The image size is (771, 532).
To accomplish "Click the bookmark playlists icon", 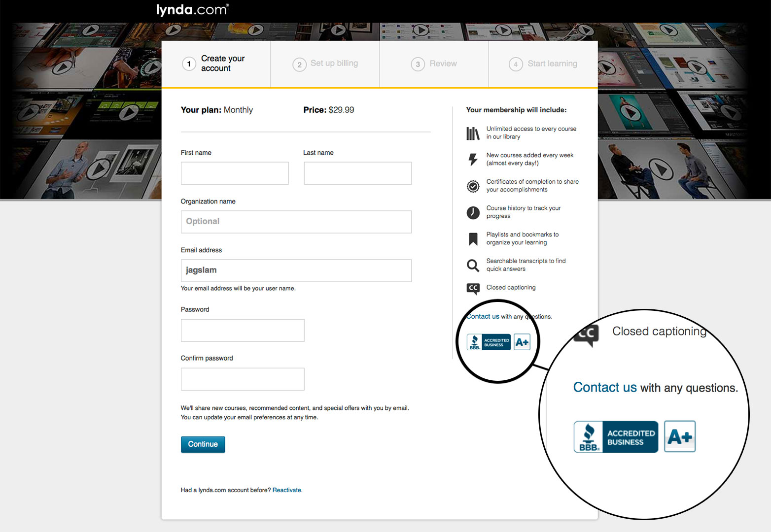I will click(473, 239).
